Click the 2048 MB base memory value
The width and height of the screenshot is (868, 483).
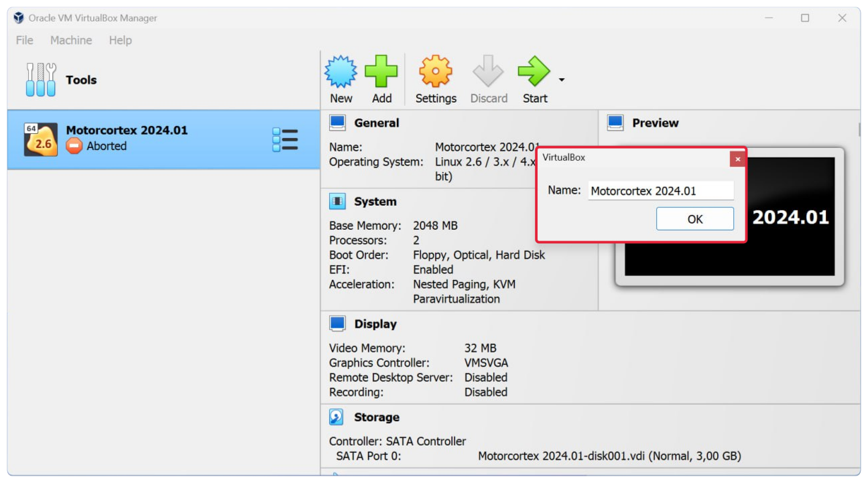[435, 226]
